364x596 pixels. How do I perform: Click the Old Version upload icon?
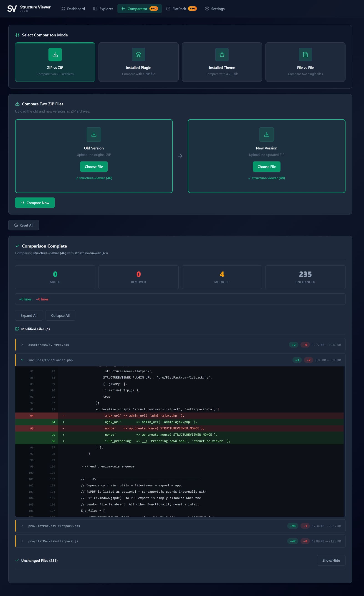(x=94, y=135)
